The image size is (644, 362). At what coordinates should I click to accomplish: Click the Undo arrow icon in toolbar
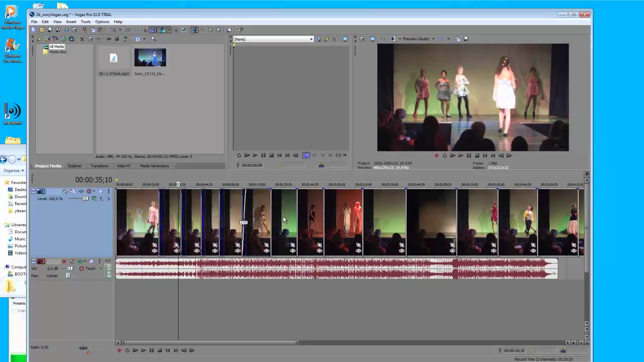113,30
